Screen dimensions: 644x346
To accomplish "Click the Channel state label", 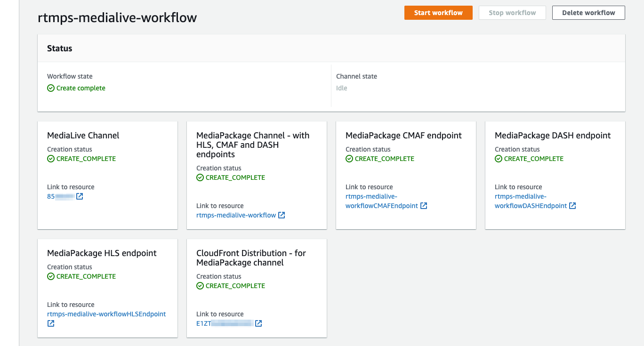I will point(356,76).
